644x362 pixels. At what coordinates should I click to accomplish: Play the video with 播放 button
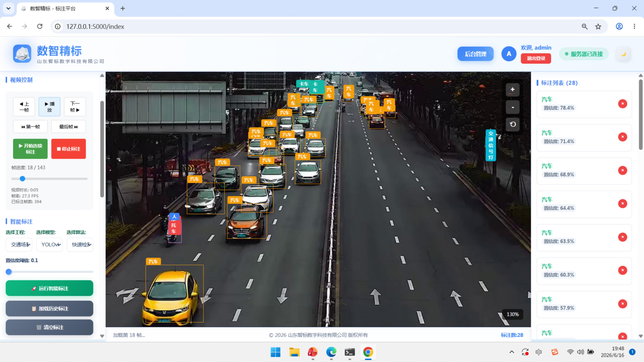click(x=50, y=107)
